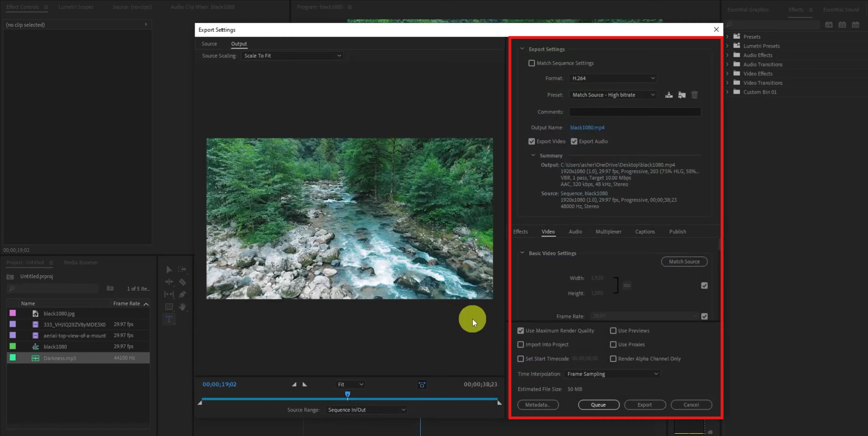Click the Import Preset icon

coord(682,95)
